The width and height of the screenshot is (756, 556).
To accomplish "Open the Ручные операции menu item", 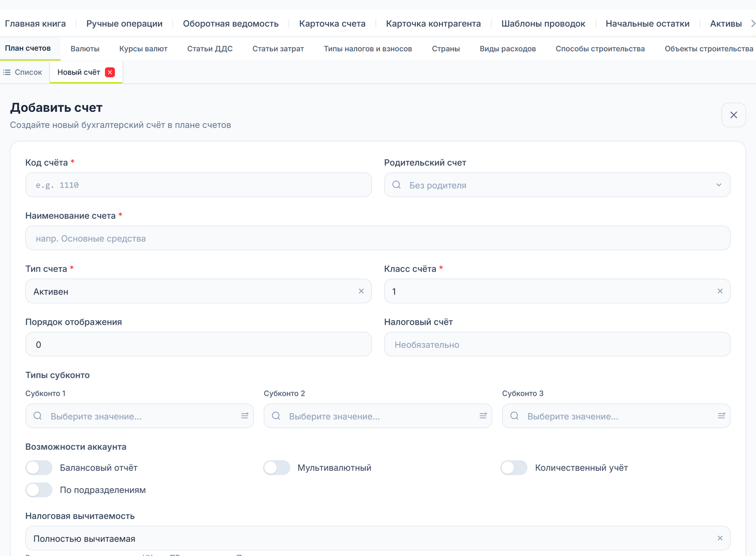I will pos(124,24).
